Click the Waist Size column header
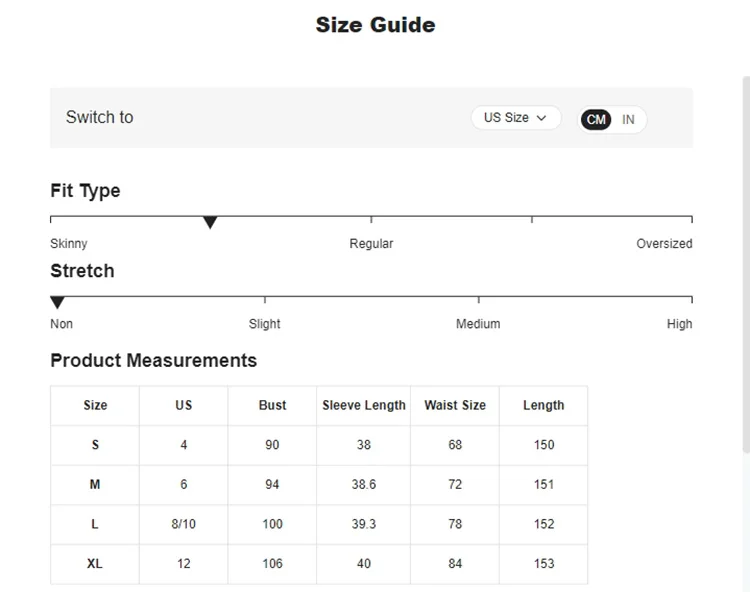The width and height of the screenshot is (750, 592). click(455, 405)
